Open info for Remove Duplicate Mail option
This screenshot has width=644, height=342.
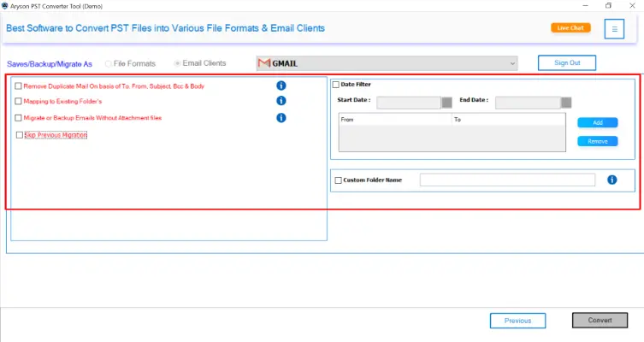click(x=281, y=85)
